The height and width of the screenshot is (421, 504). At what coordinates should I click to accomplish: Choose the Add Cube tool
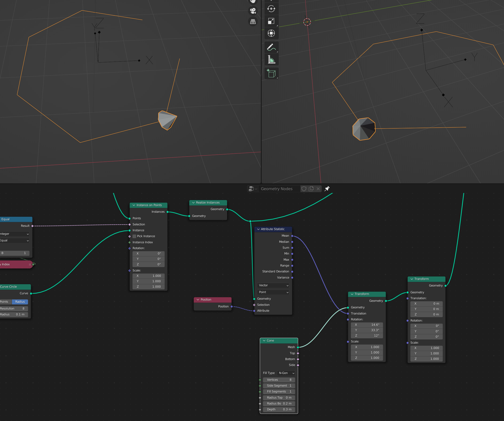pos(271,73)
